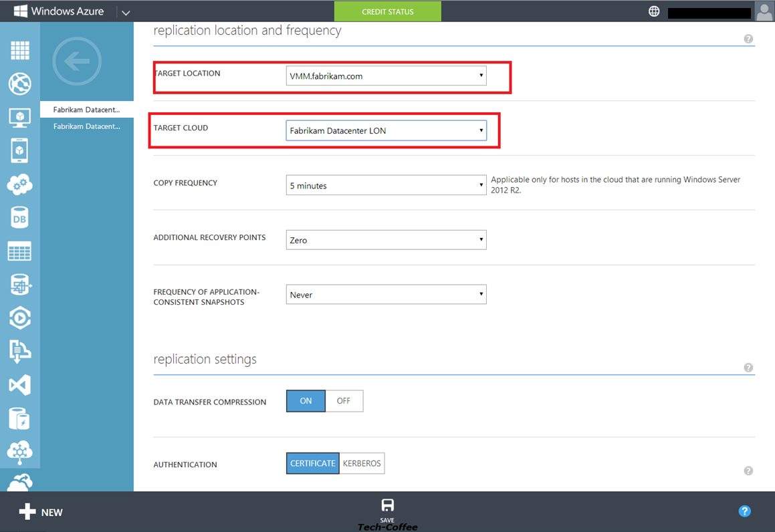Open application-consistent snapshots frequency dropdown
775x532 pixels.
pyautogui.click(x=386, y=294)
